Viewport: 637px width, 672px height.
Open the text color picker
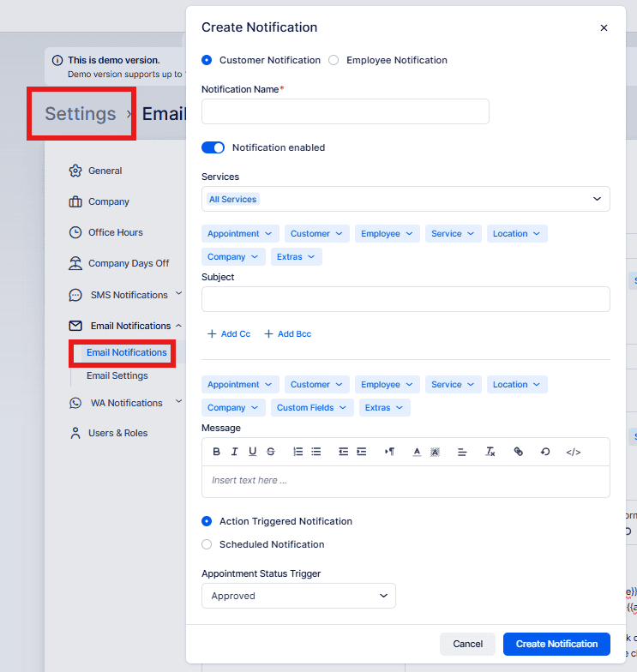417,452
